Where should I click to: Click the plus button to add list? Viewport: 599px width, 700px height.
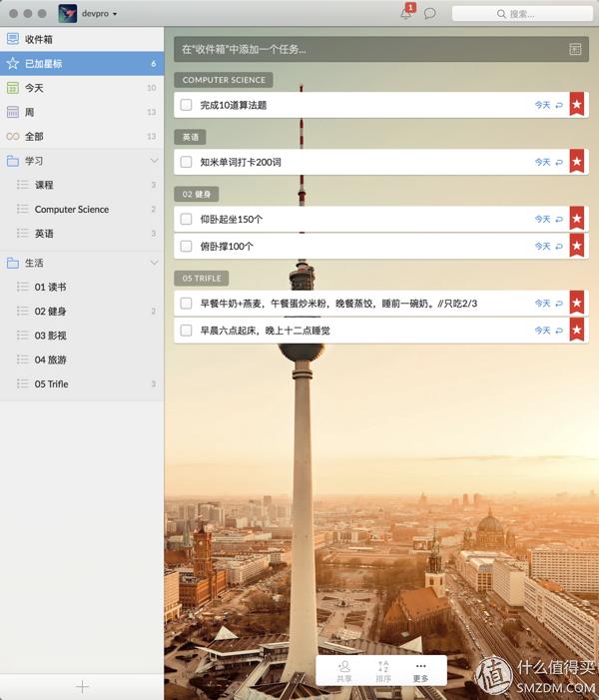(82, 687)
